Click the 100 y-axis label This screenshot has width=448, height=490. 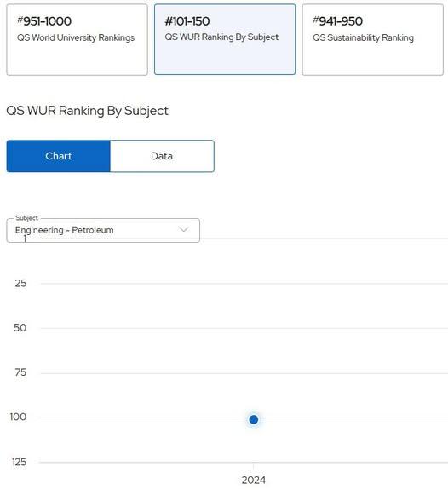[x=18, y=417]
